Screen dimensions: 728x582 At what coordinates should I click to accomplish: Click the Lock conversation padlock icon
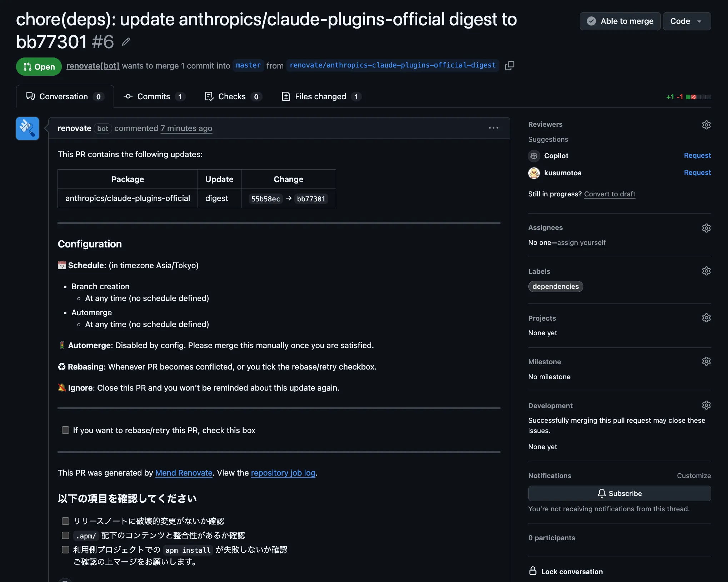pyautogui.click(x=533, y=571)
